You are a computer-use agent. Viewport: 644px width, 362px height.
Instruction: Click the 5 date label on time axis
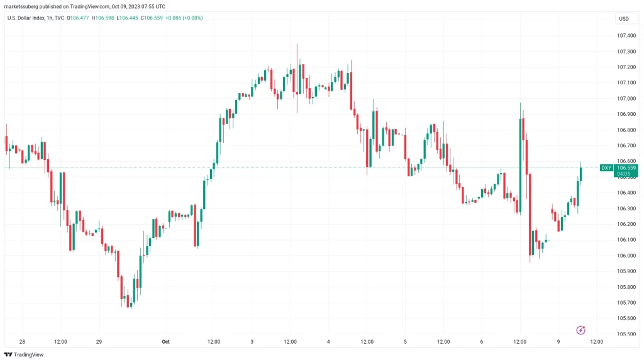tap(406, 342)
